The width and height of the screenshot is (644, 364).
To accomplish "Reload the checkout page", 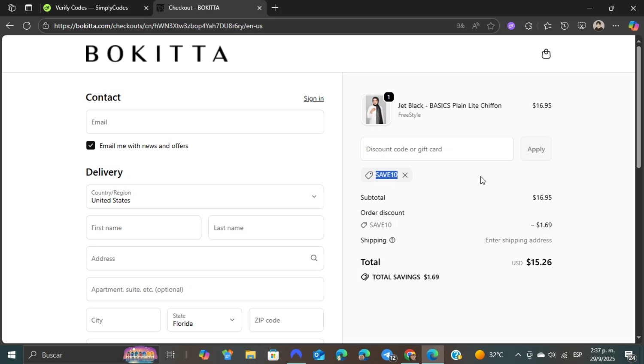I will (27, 26).
